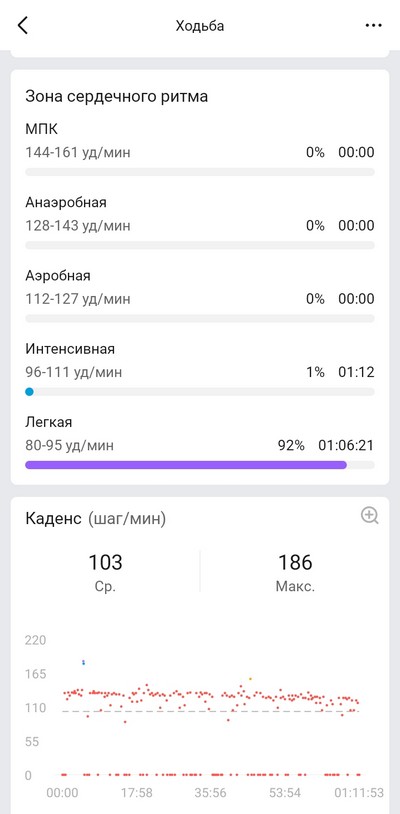The image size is (400, 814).
Task: Tap the dashed 110 average line
Action: [211, 711]
